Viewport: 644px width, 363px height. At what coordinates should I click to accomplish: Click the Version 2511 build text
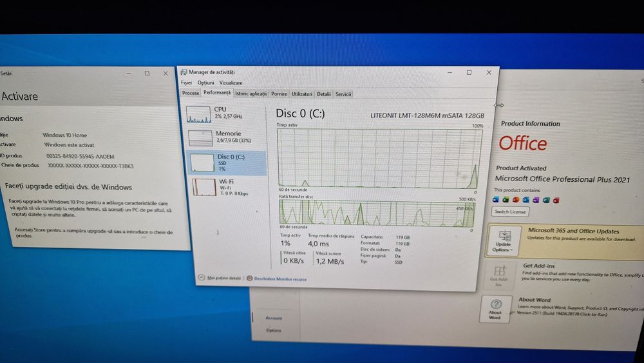(562, 314)
